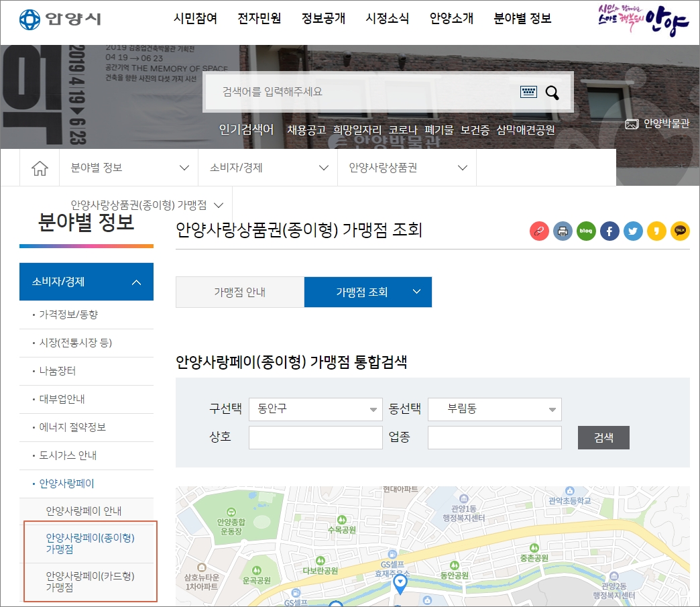700x607 pixels.
Task: Open the 시정소식 top menu
Action: [388, 18]
